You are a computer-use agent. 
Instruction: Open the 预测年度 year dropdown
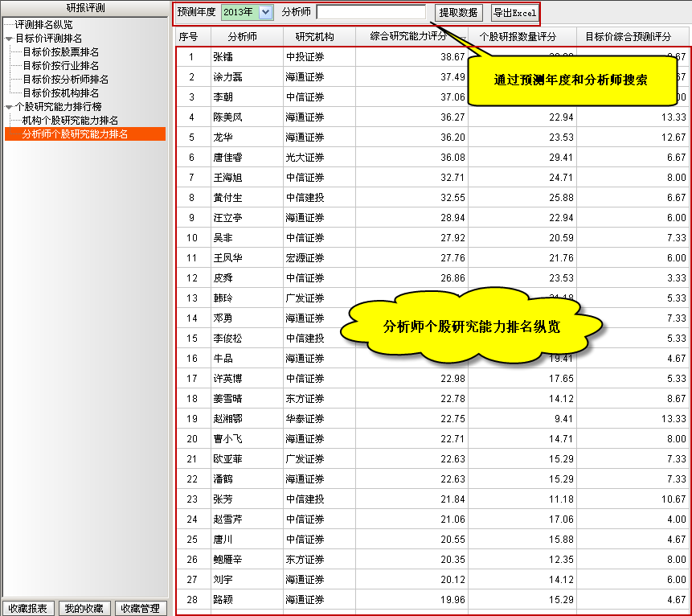[x=265, y=12]
